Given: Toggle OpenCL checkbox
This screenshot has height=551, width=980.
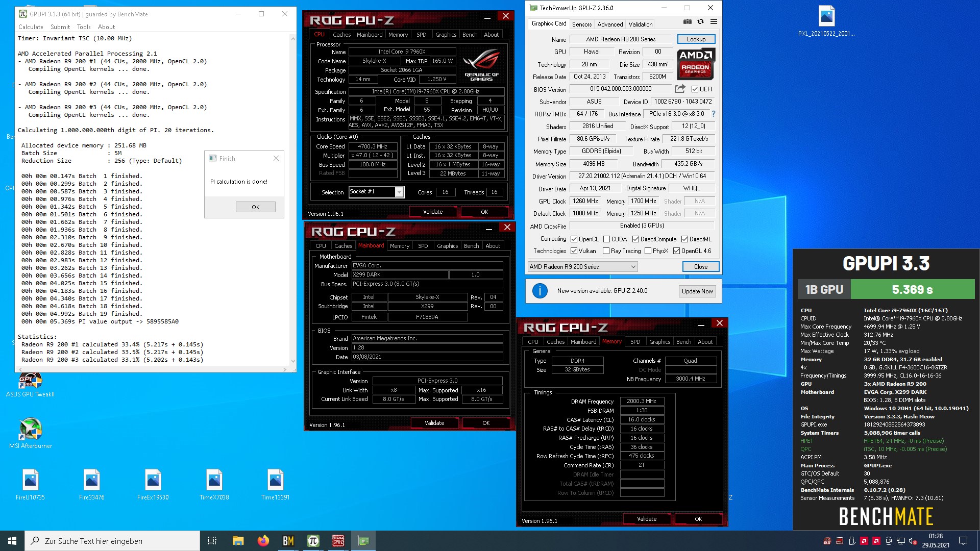Looking at the screenshot, I should tap(574, 239).
